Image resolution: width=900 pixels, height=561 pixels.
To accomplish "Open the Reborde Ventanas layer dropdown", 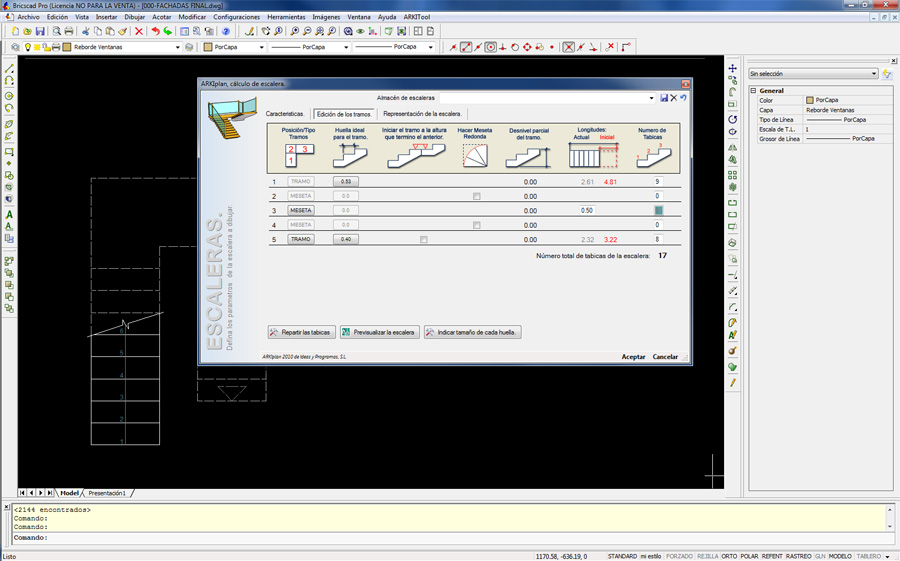I will click(177, 47).
